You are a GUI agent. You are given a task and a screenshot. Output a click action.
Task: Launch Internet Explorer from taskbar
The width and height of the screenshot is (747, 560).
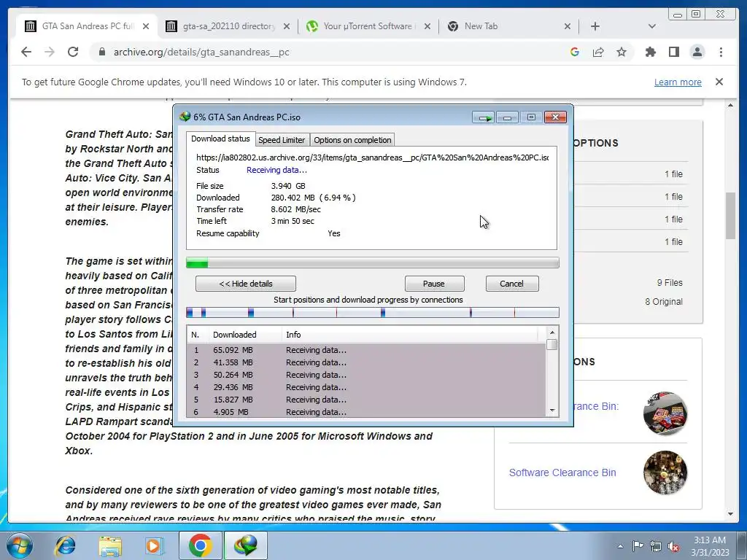click(65, 545)
